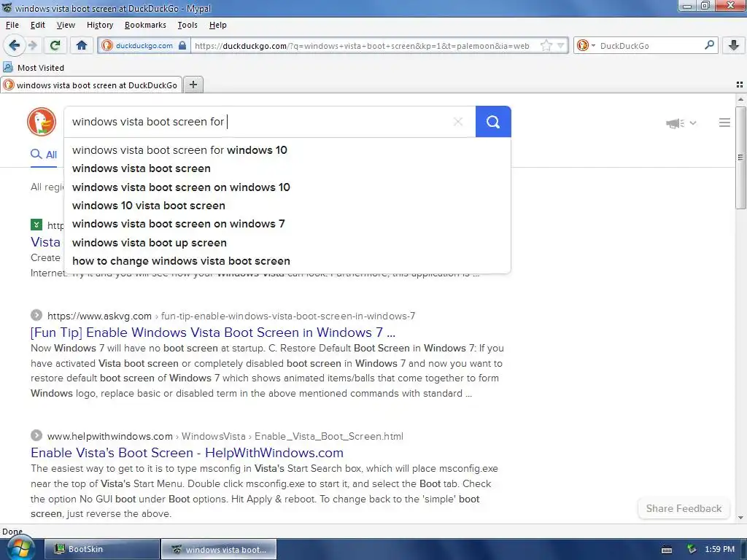Screen dimensions: 747x560
Task: Click the Mypal taskbar button
Action: pyautogui.click(x=219, y=549)
